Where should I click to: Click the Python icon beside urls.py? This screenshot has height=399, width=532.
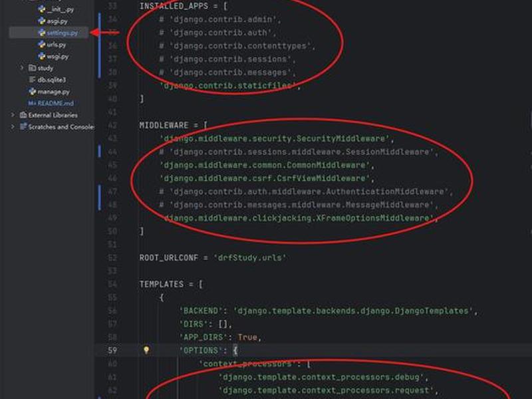42,45
